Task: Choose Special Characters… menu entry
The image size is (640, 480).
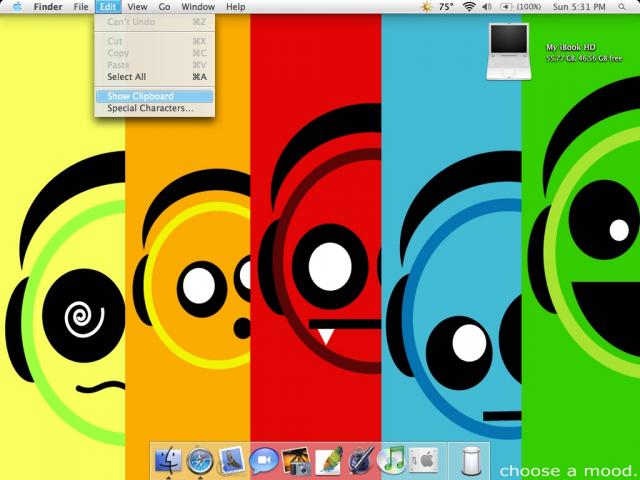Action: pyautogui.click(x=154, y=108)
